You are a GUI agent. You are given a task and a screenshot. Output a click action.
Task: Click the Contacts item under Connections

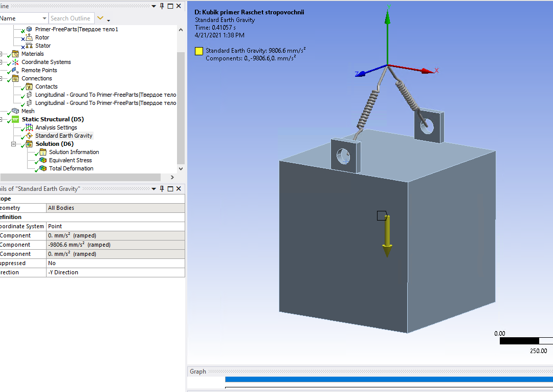pyautogui.click(x=46, y=86)
